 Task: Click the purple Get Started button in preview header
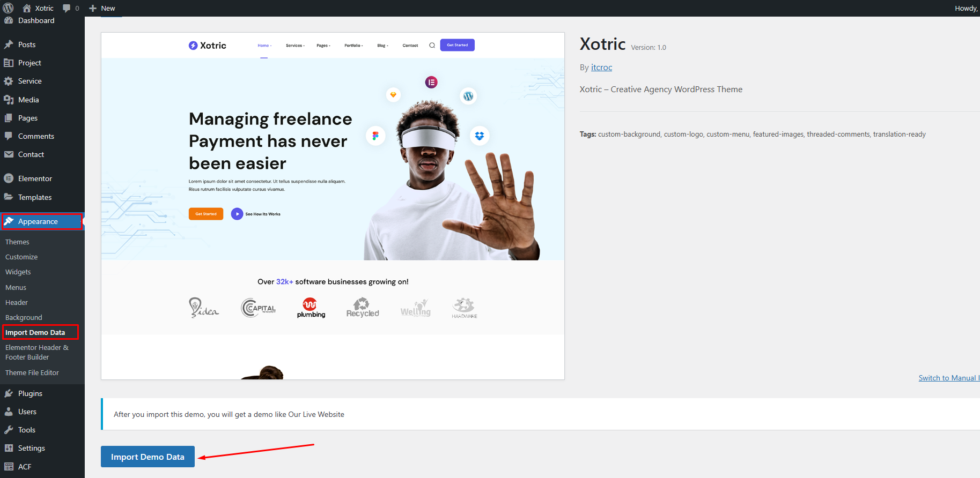coord(458,45)
